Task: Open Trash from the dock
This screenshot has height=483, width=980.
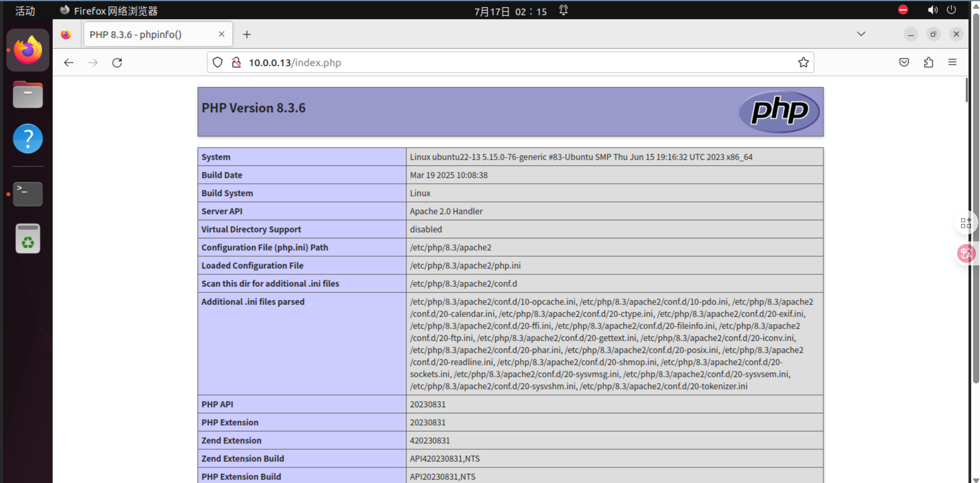Action: coord(28,238)
